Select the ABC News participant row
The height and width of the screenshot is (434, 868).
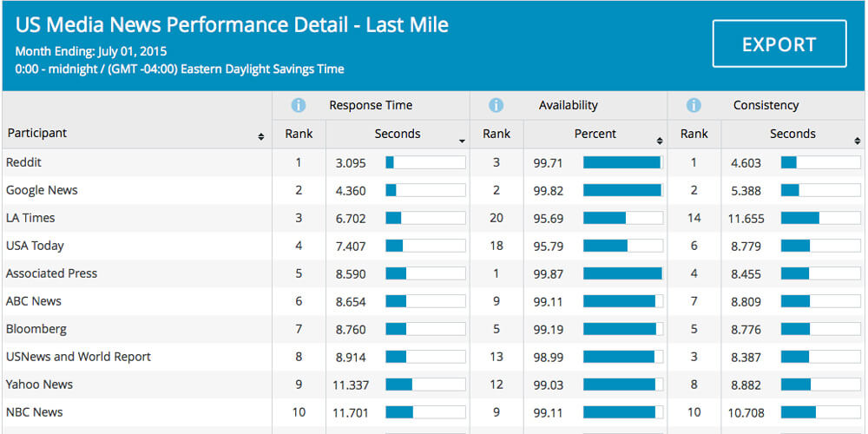pos(434,302)
